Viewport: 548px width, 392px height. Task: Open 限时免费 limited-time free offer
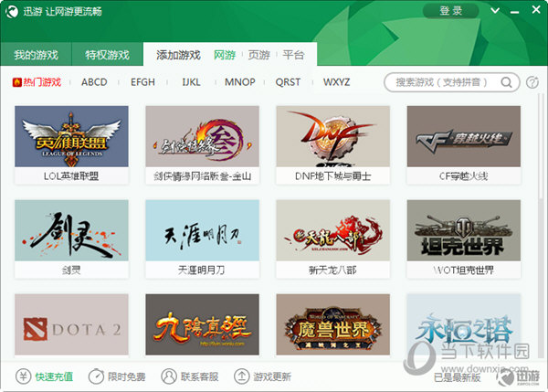(96, 376)
